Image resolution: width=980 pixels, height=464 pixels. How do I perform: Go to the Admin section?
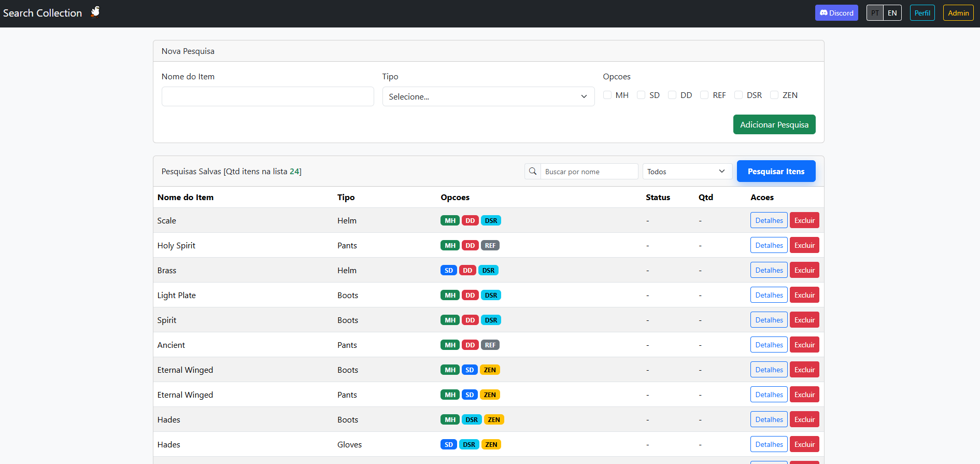click(x=958, y=13)
